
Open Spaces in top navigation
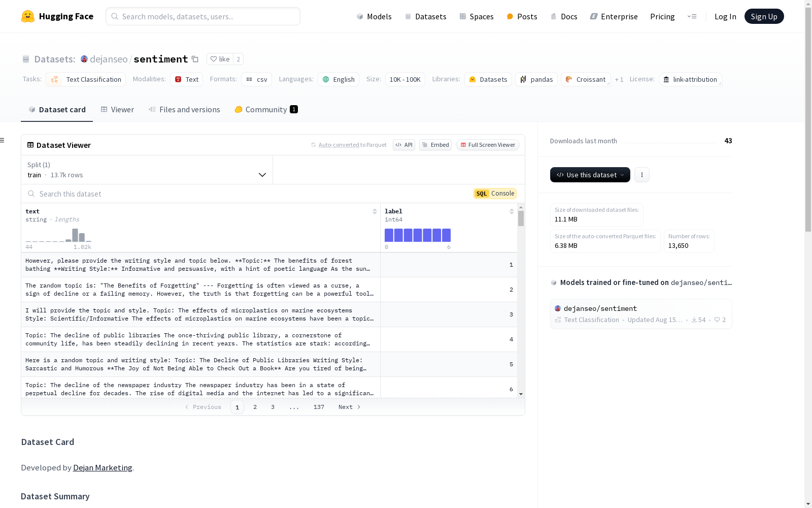(476, 16)
